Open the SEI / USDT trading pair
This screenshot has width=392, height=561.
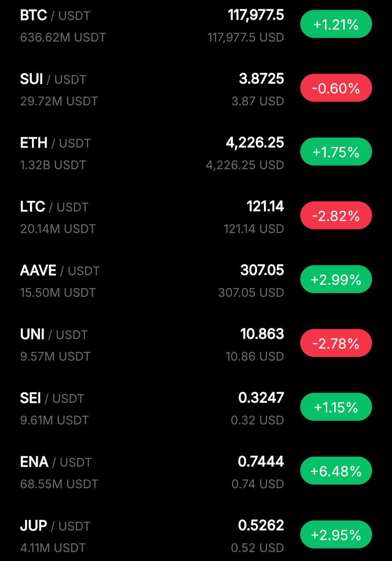(196, 408)
